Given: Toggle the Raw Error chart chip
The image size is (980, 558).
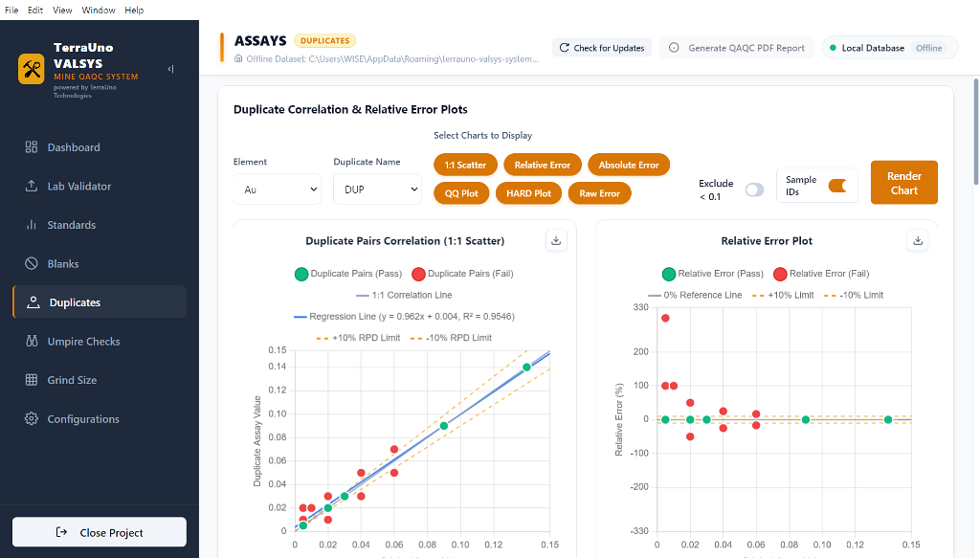Looking at the screenshot, I should tap(599, 193).
